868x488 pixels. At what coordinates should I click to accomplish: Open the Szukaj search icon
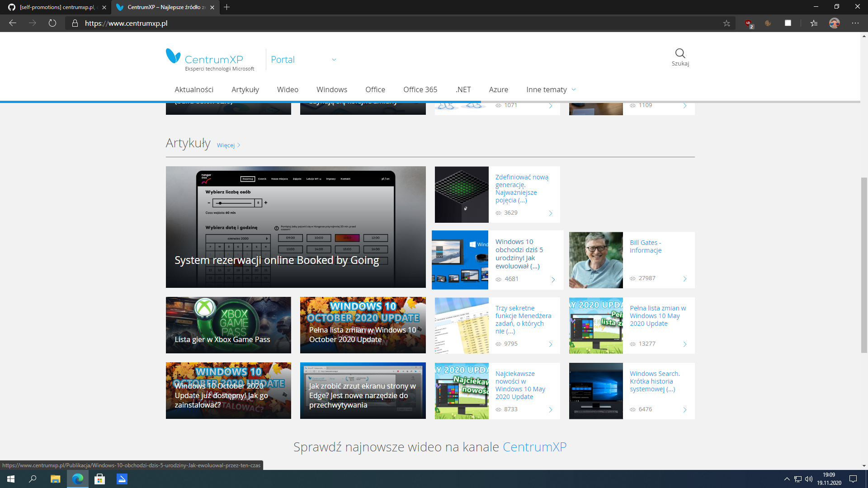pyautogui.click(x=680, y=57)
